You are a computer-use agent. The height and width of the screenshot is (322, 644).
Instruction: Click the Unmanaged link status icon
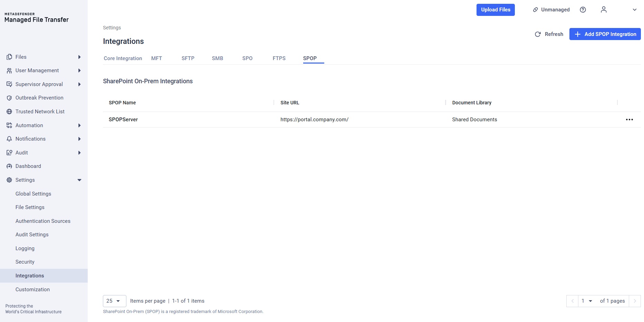click(x=536, y=10)
